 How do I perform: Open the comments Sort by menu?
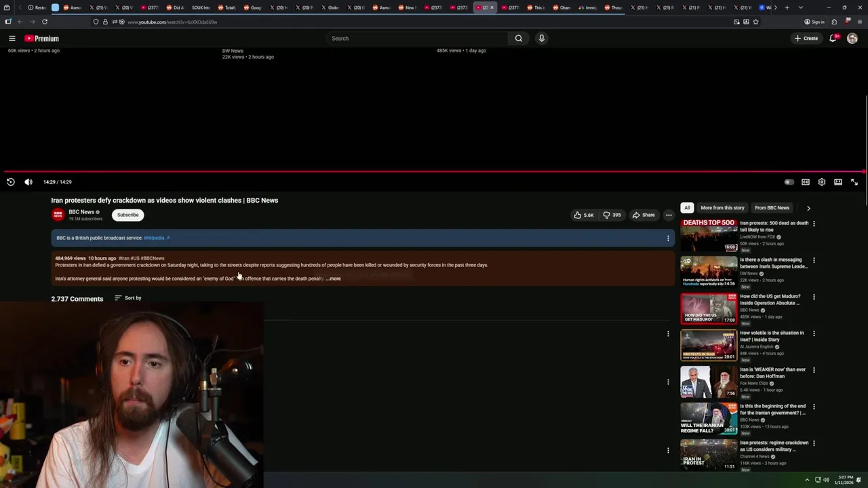click(x=127, y=298)
